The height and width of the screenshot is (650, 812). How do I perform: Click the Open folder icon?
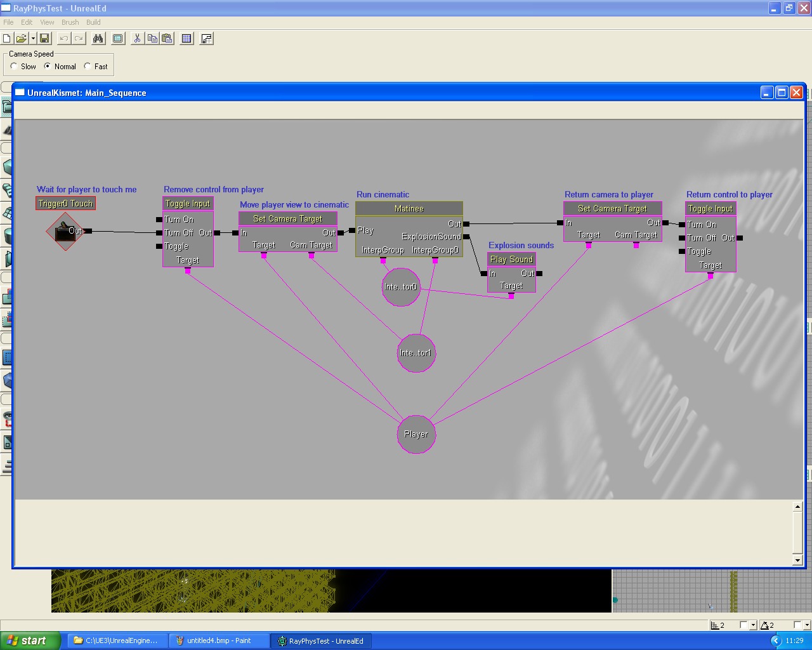coord(21,39)
